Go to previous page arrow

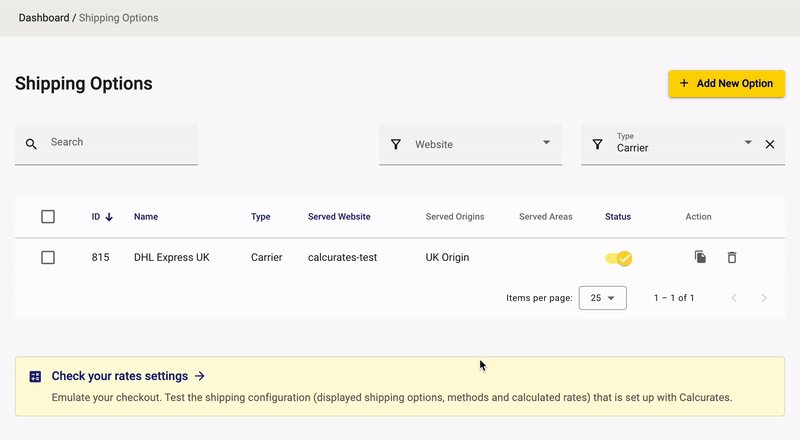click(x=734, y=298)
